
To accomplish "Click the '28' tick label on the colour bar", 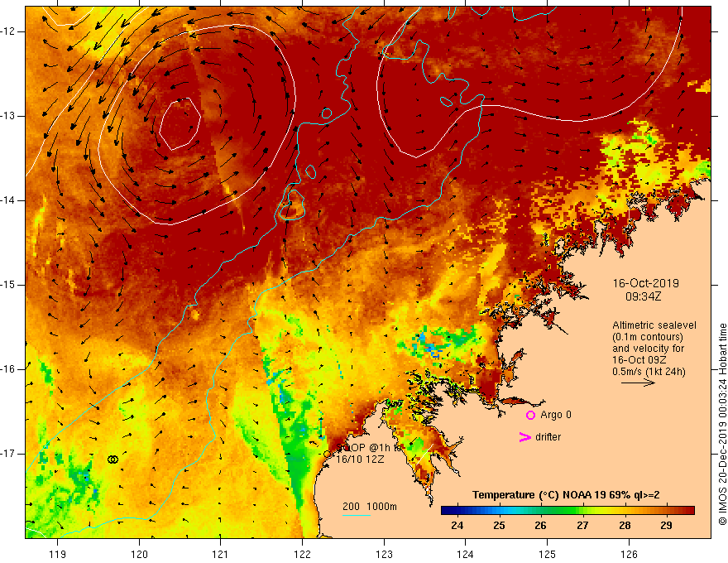I will point(625,526).
